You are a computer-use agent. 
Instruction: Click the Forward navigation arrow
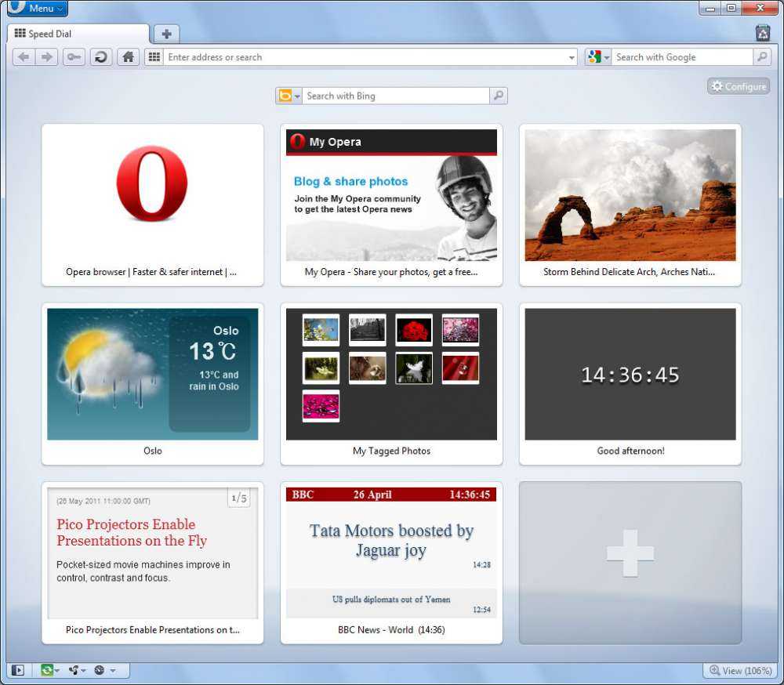pos(47,57)
